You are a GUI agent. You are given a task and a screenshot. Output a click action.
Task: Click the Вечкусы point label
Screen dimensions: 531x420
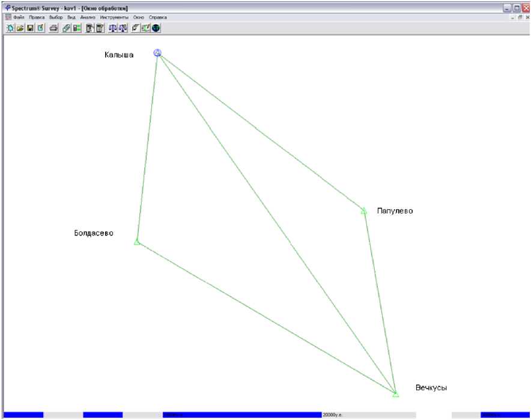pyautogui.click(x=431, y=388)
